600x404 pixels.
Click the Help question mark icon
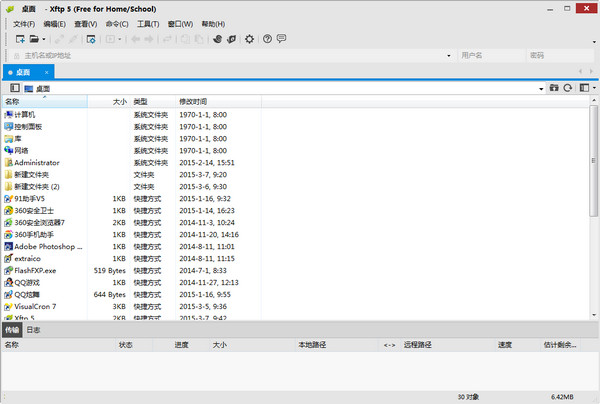point(267,39)
